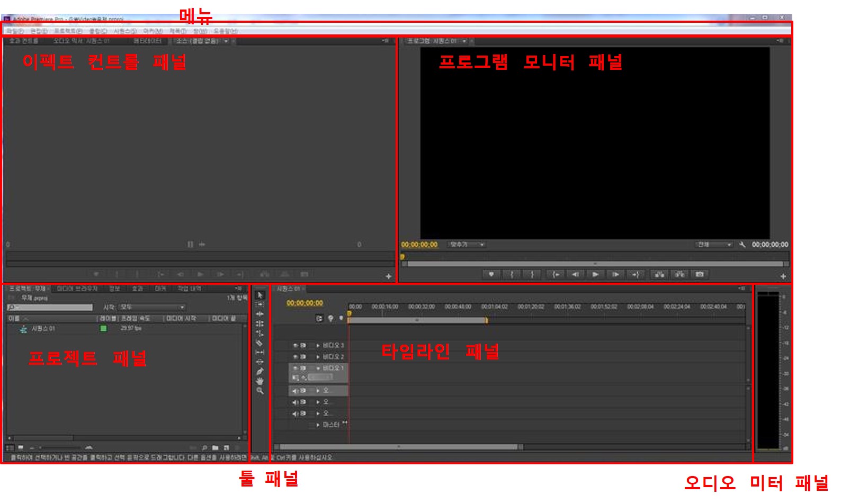
Task: Select the Slide tool
Action: (260, 362)
